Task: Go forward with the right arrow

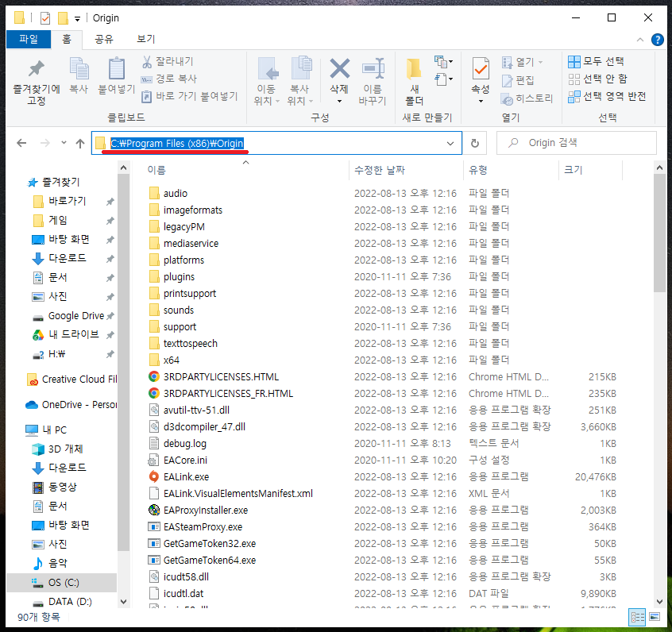Action: [x=45, y=143]
